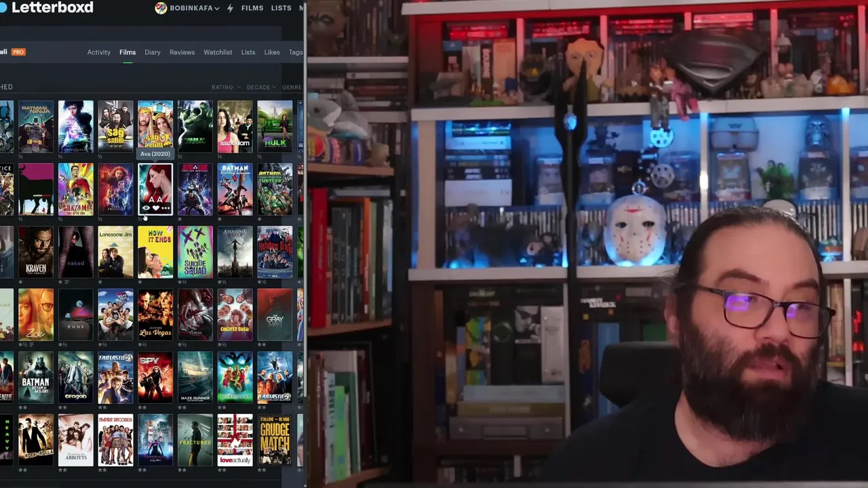868x488 pixels.
Task: Open The Gray Man poster
Action: 275,314
